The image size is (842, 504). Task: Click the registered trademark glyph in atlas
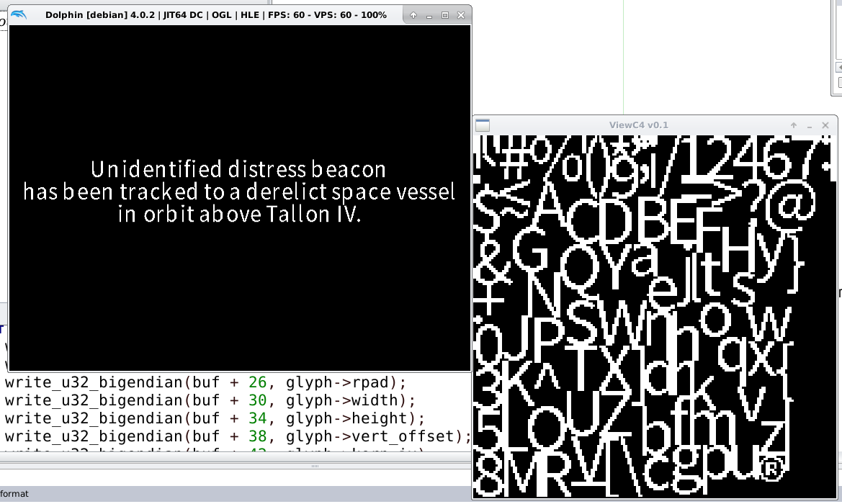[x=771, y=469]
